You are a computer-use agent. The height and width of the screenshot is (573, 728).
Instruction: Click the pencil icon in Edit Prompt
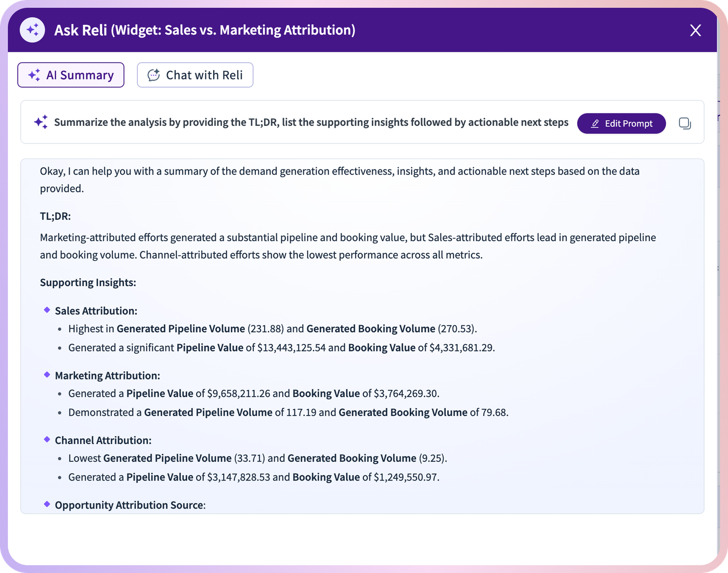coord(595,124)
